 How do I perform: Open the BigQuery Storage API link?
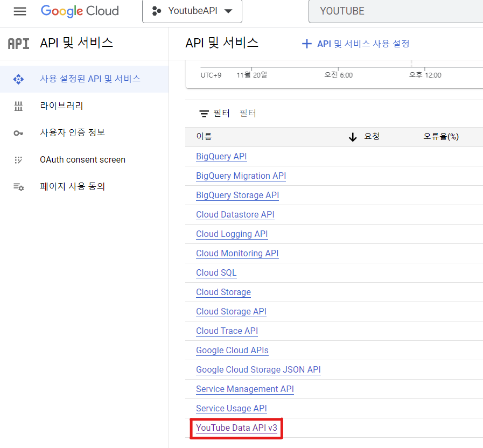pos(237,195)
